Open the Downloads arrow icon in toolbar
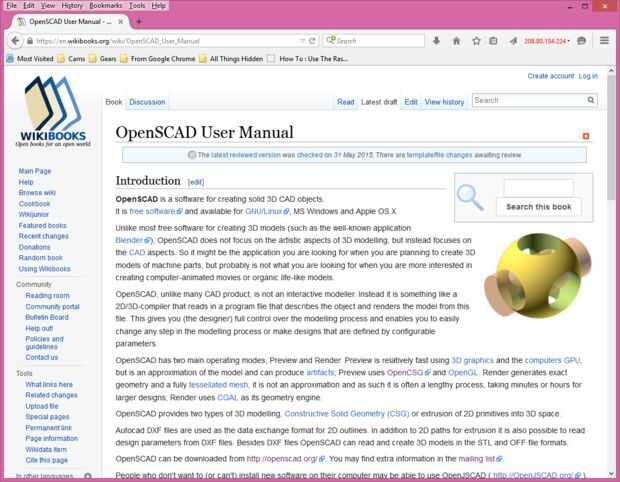620x482 pixels. 436,41
